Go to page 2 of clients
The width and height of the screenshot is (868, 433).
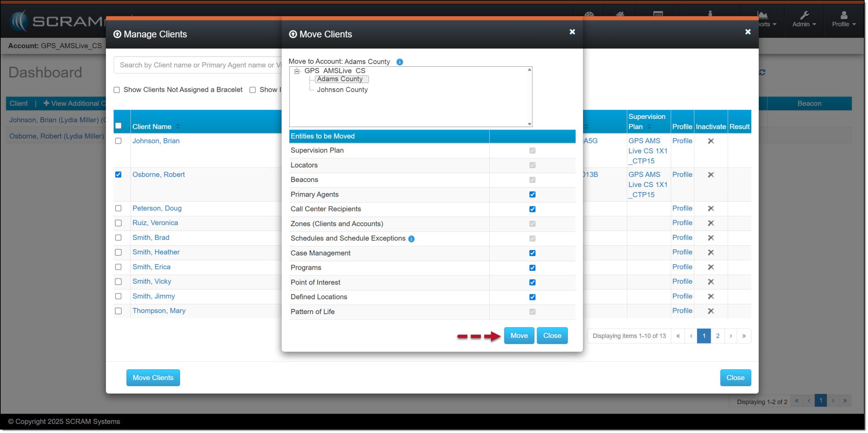point(717,336)
